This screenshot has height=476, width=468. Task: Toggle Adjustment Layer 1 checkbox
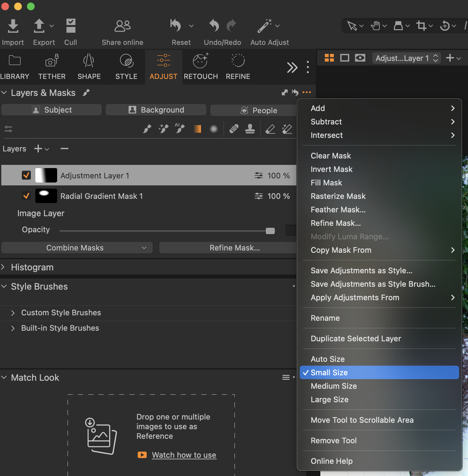26,175
